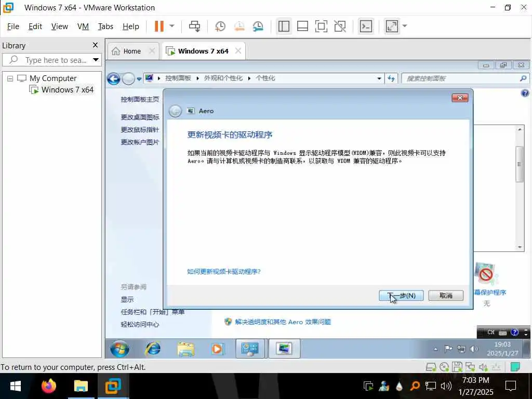Collapse the My Computer tree node

10,79
